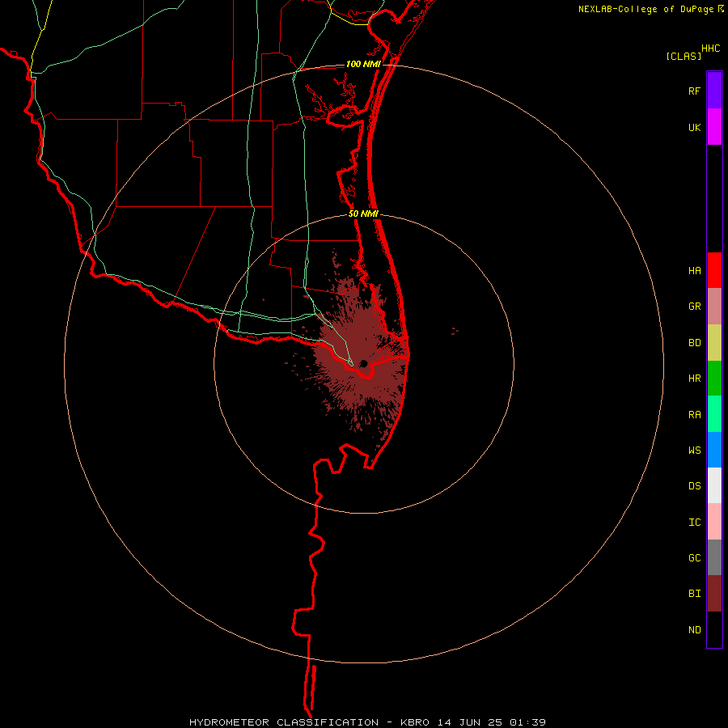
Task: Click the 100 NMI range ring label
Action: (363, 64)
